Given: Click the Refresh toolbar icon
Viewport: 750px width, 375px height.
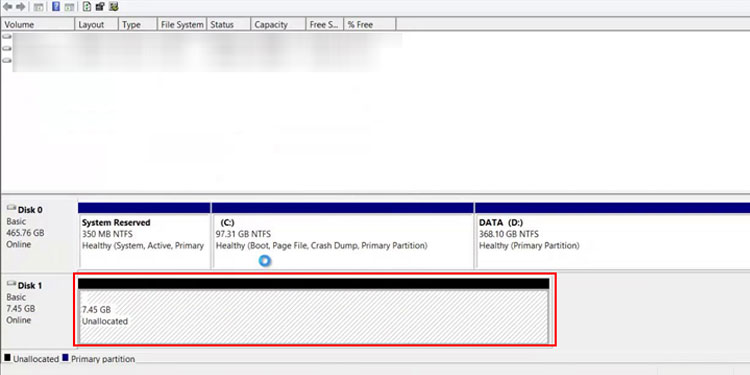Looking at the screenshot, I should (x=87, y=7).
